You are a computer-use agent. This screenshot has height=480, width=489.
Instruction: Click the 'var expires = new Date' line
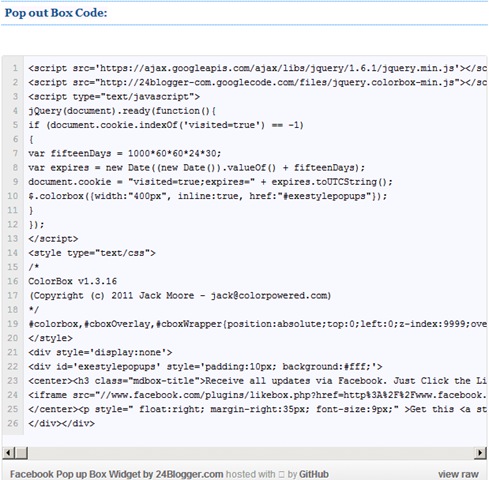pos(196,168)
